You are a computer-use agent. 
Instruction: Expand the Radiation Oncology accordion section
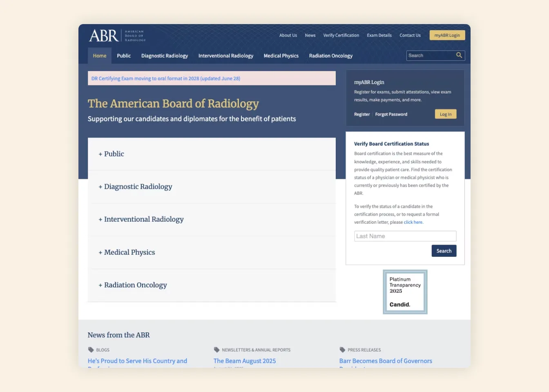click(x=212, y=285)
